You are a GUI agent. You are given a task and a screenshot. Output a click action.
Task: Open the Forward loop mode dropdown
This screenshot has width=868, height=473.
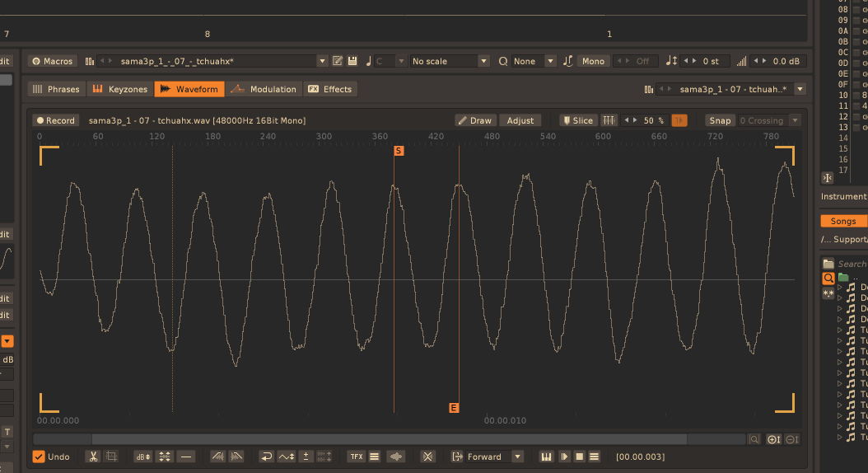[517, 457]
